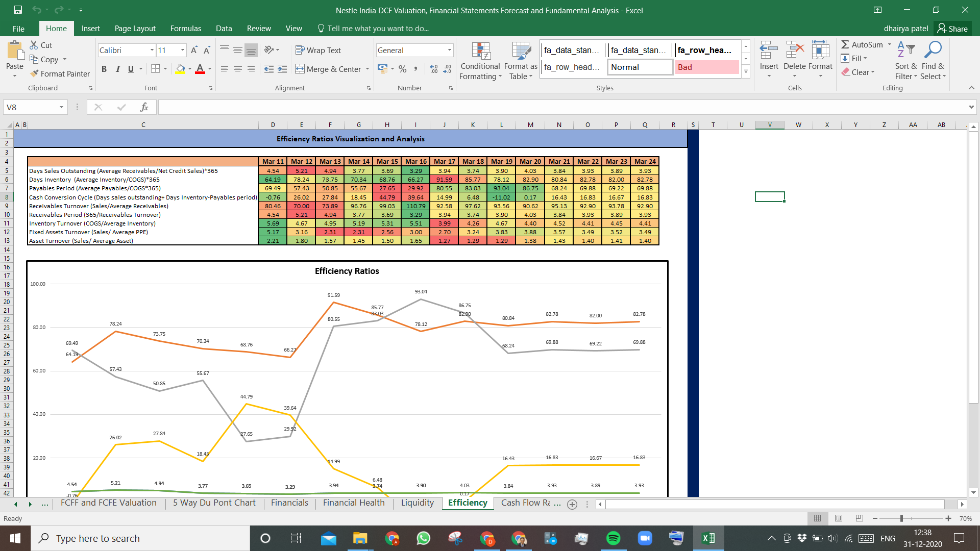Screen dimensions: 980x551
Task: Expand the cell Styles gallery More arrow
Action: (746, 71)
